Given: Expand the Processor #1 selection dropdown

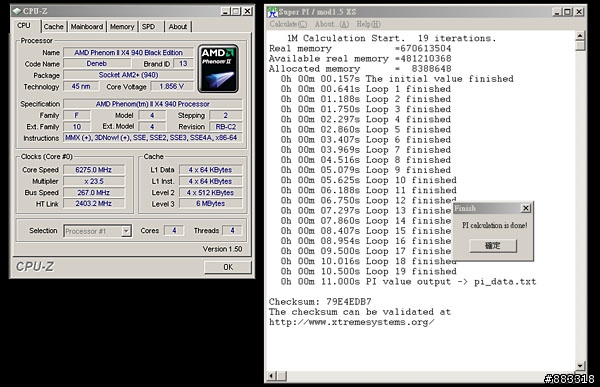Looking at the screenshot, I should 126,231.
